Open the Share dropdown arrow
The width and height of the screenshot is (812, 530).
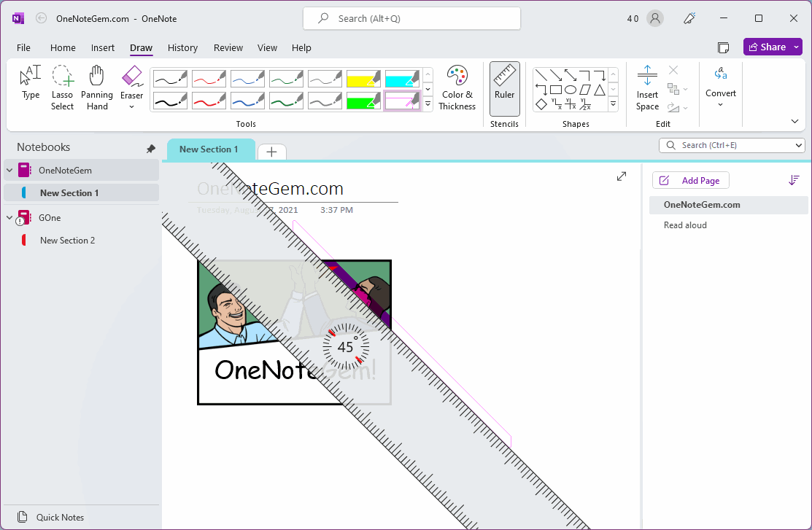797,47
